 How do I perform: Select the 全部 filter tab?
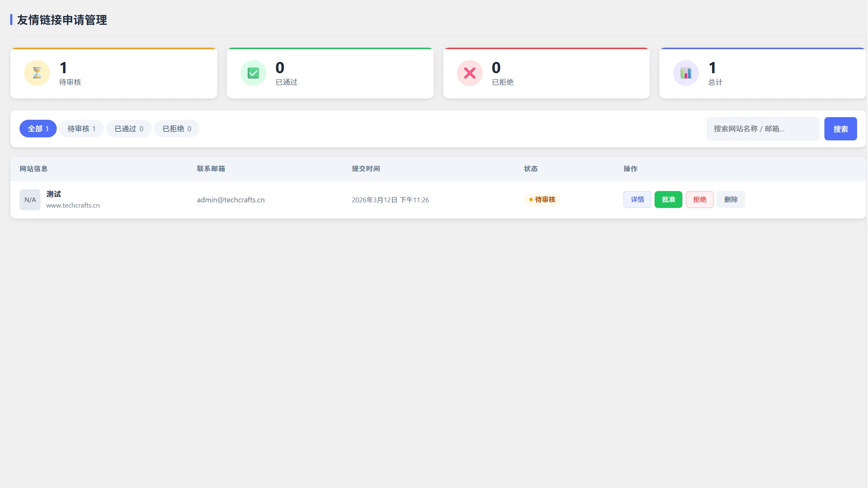[38, 129]
